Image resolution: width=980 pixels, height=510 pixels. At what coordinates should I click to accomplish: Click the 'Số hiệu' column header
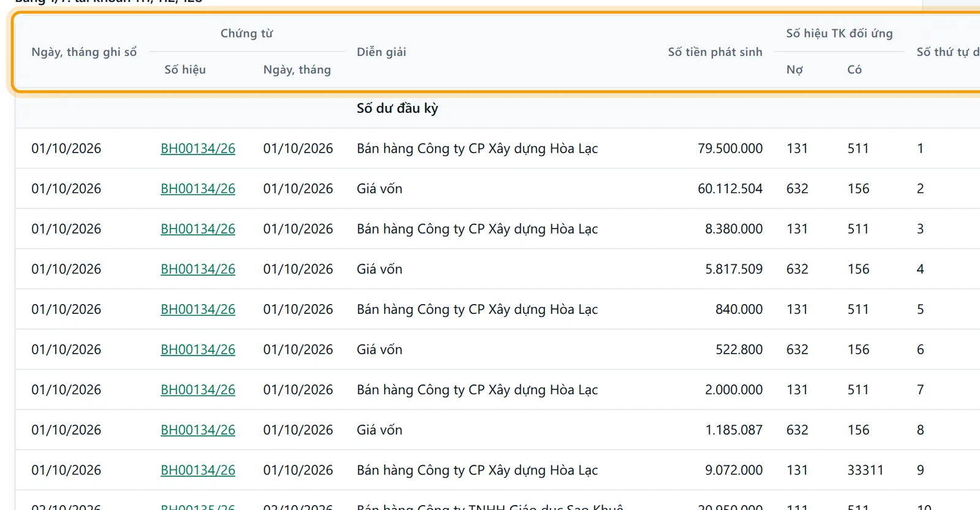(185, 70)
